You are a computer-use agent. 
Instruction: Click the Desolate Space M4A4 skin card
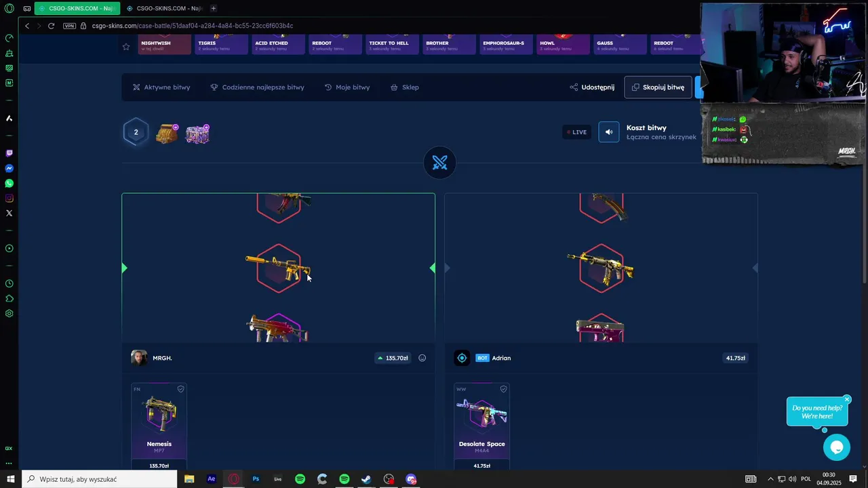(x=481, y=426)
